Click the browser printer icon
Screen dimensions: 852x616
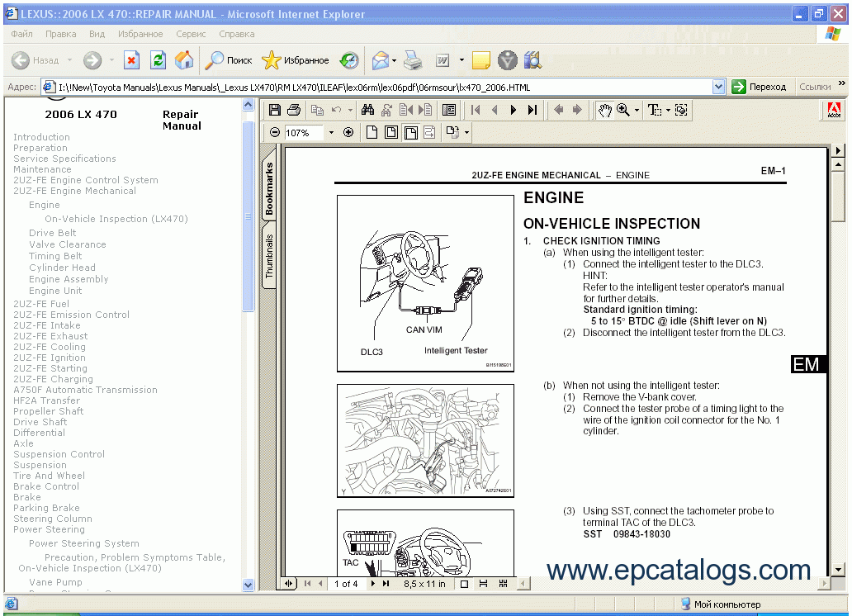413,60
